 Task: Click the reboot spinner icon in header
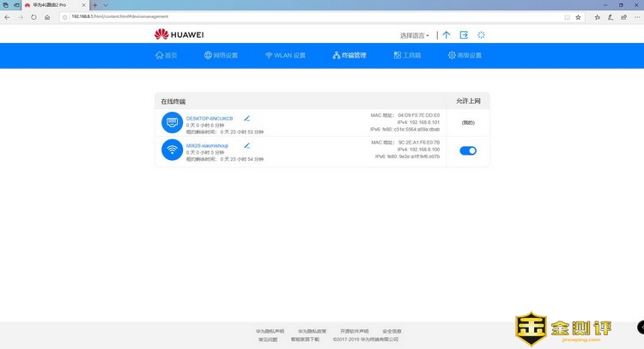click(482, 35)
